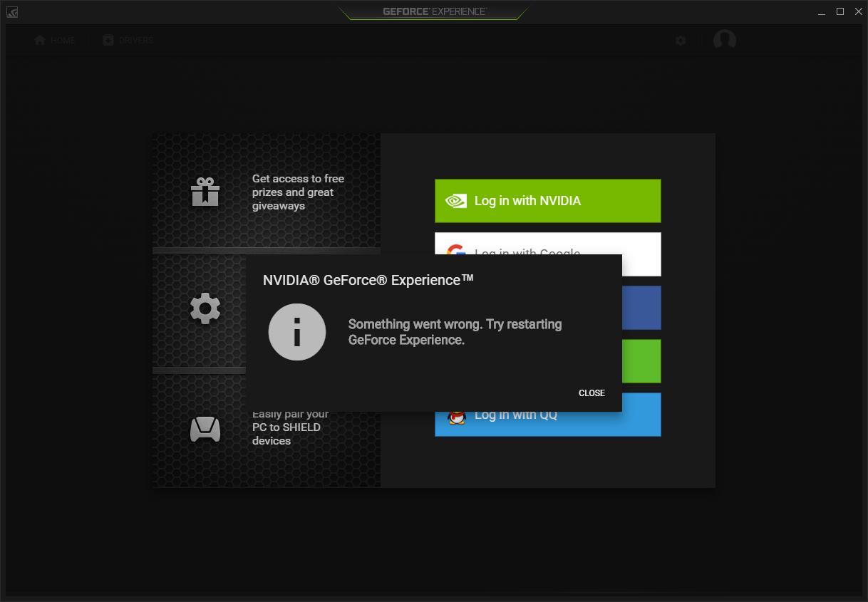This screenshot has width=868, height=602.
Task: Click the green WeChat login button
Action: click(x=641, y=361)
